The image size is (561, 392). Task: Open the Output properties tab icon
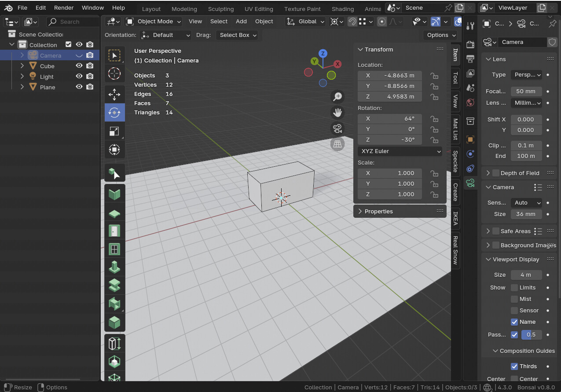pos(470,59)
